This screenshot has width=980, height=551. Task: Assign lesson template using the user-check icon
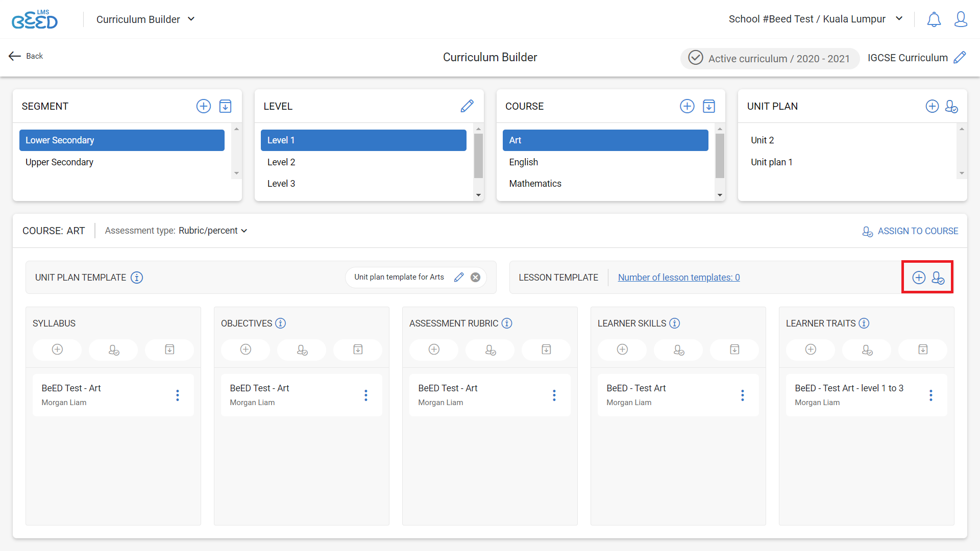click(x=938, y=278)
